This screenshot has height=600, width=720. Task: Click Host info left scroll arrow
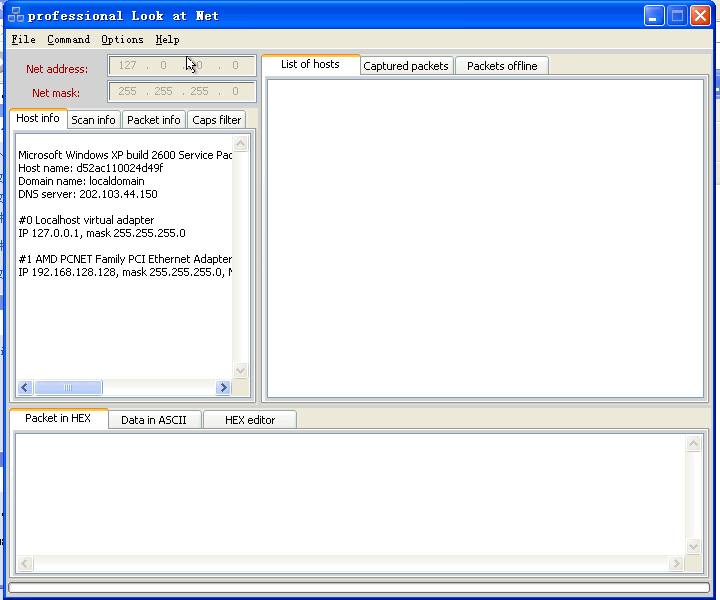[25, 387]
